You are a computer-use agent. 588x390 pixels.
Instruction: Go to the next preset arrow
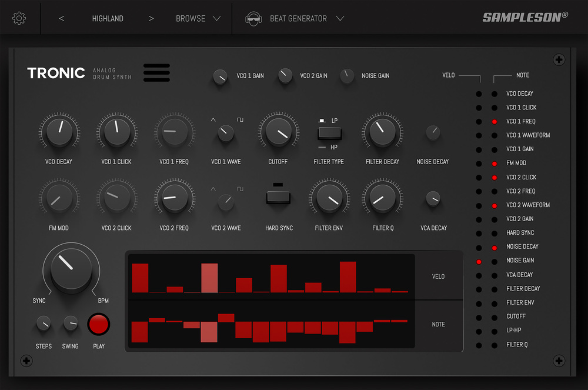pyautogui.click(x=151, y=18)
